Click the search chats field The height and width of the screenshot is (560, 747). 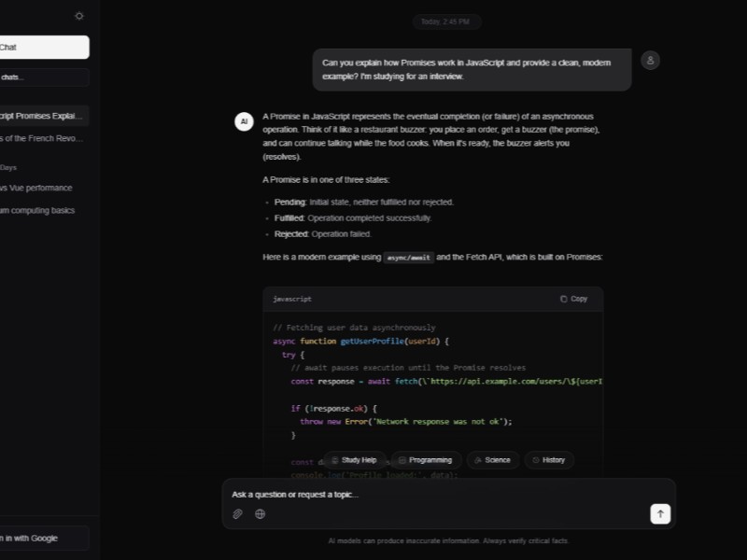(42, 77)
